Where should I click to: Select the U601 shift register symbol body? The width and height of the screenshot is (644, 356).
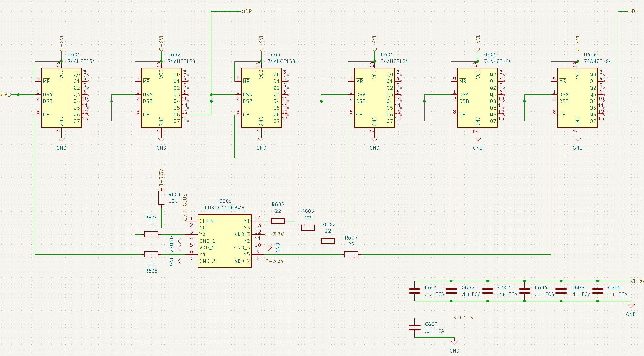point(61,98)
